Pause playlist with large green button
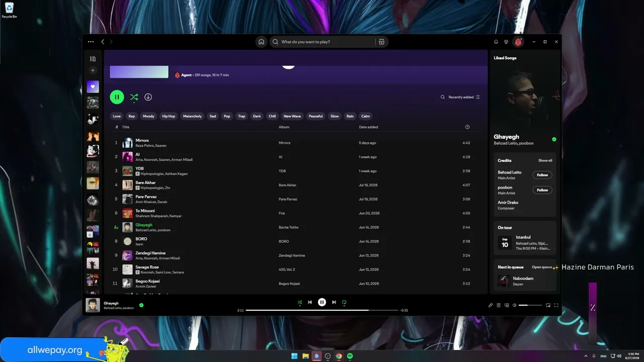The width and height of the screenshot is (644, 362). (117, 97)
